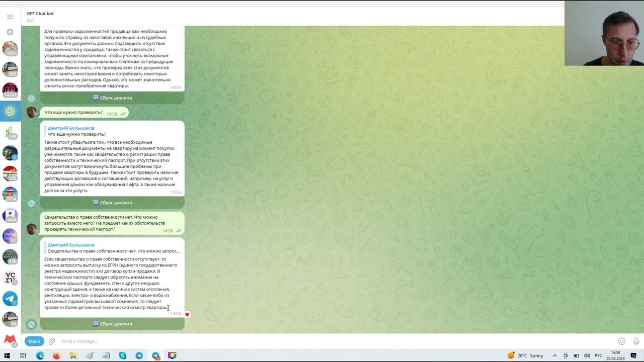Open the chat with 7754 unread badge
The height and width of the screenshot is (362, 644).
[10, 194]
